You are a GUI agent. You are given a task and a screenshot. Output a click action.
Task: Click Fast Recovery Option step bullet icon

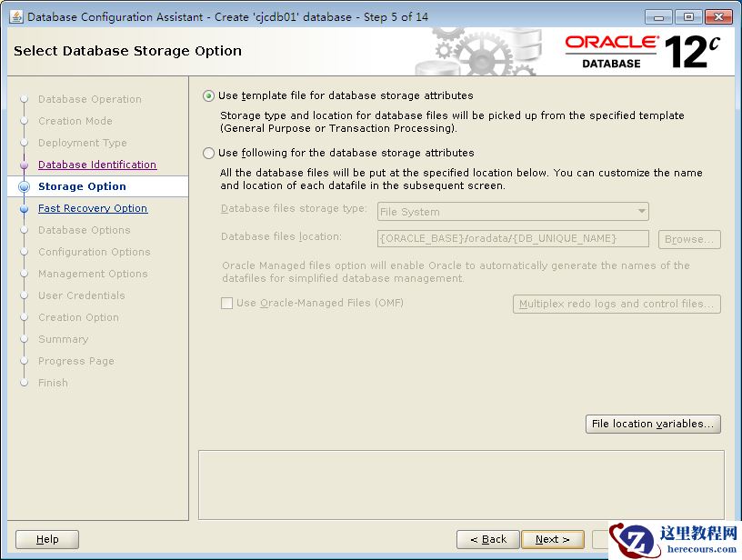pos(25,208)
